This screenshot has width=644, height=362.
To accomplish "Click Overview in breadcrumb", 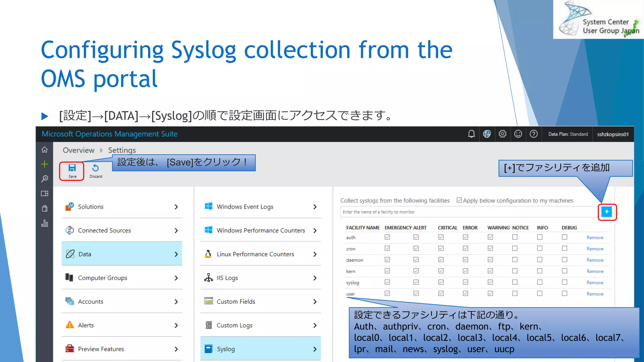I will (x=79, y=150).
